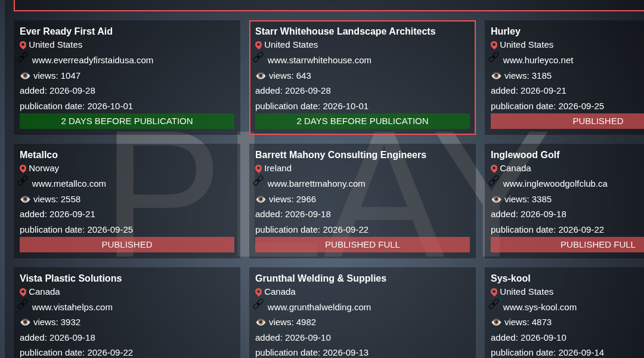The width and height of the screenshot is (644, 358).
Task: Open the www.hurleyco.net link
Action: (538, 60)
